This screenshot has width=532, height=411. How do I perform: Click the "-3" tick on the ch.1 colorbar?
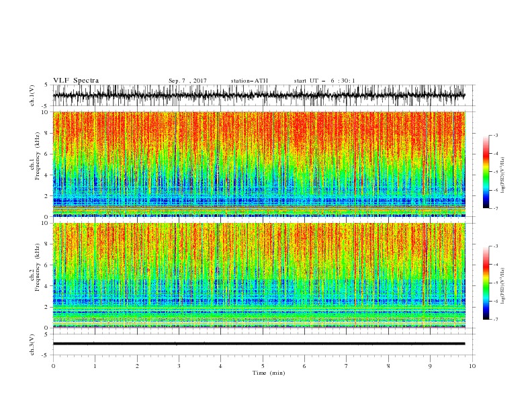[x=496, y=135]
